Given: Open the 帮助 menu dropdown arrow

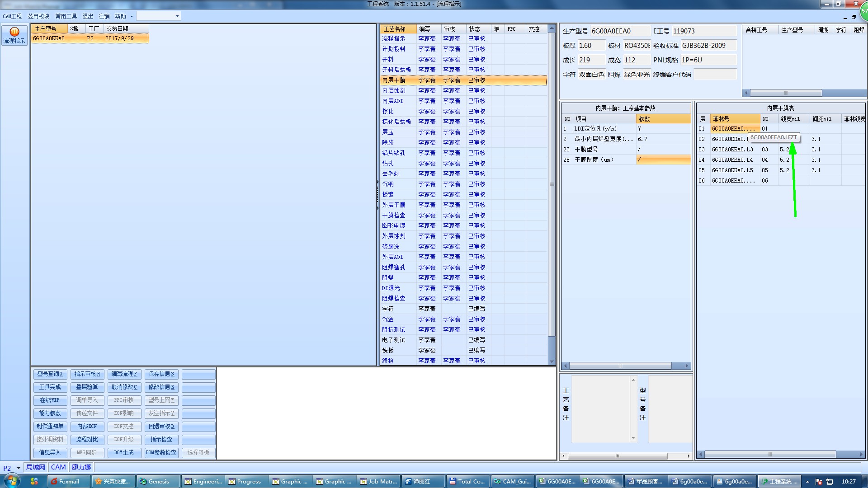Looking at the screenshot, I should pyautogui.click(x=132, y=16).
